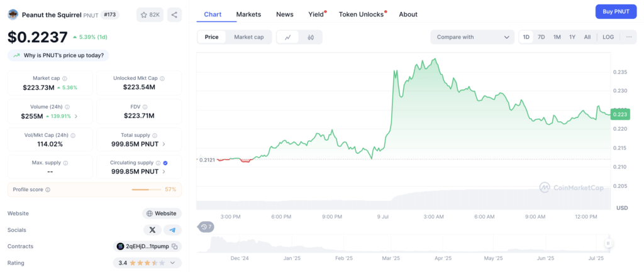The width and height of the screenshot is (644, 272).
Task: Open the Chart tab
Action: (213, 14)
